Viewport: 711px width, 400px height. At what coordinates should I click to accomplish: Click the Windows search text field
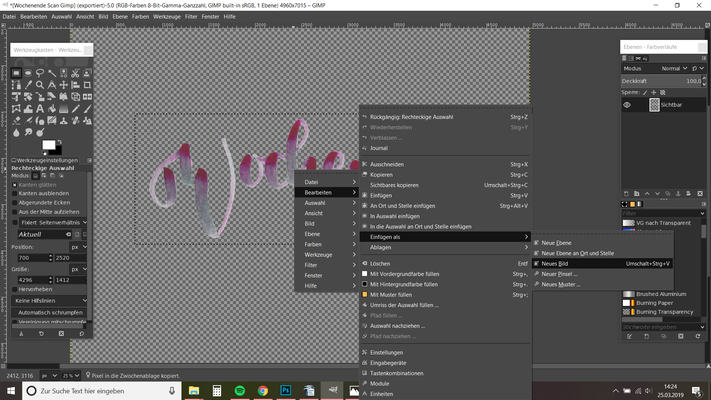(x=80, y=389)
